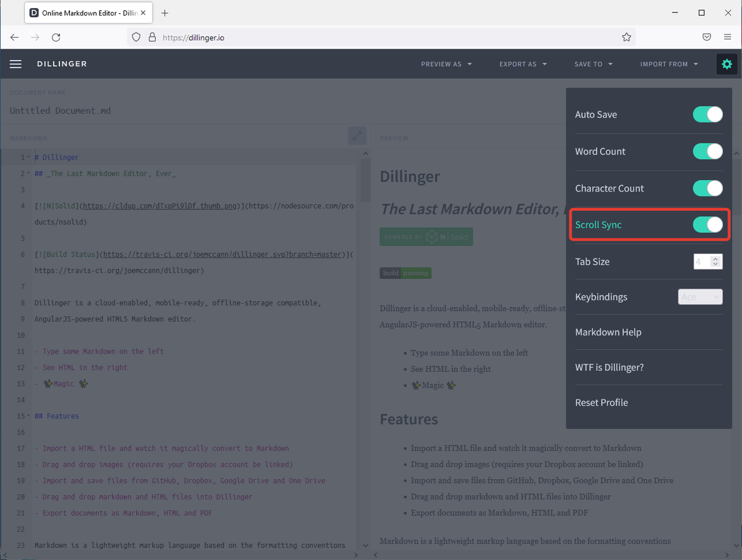Image resolution: width=742 pixels, height=560 pixels.
Task: Click 'See HTML in the right' preview bullet
Action: pos(451,369)
